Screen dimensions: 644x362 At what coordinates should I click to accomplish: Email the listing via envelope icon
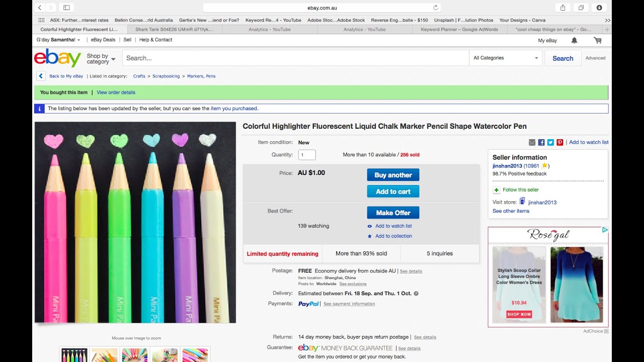coord(532,142)
